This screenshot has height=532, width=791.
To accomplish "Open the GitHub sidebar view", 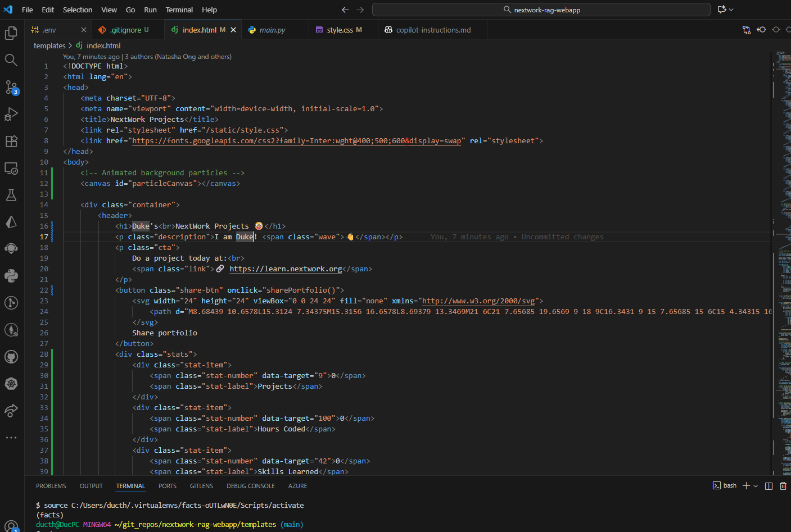I will pyautogui.click(x=11, y=357).
